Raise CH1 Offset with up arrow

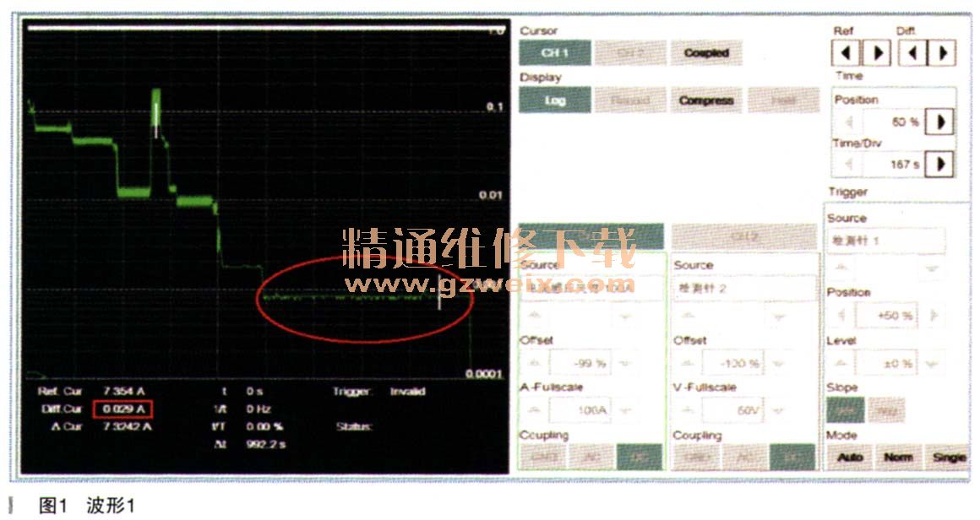(535, 363)
